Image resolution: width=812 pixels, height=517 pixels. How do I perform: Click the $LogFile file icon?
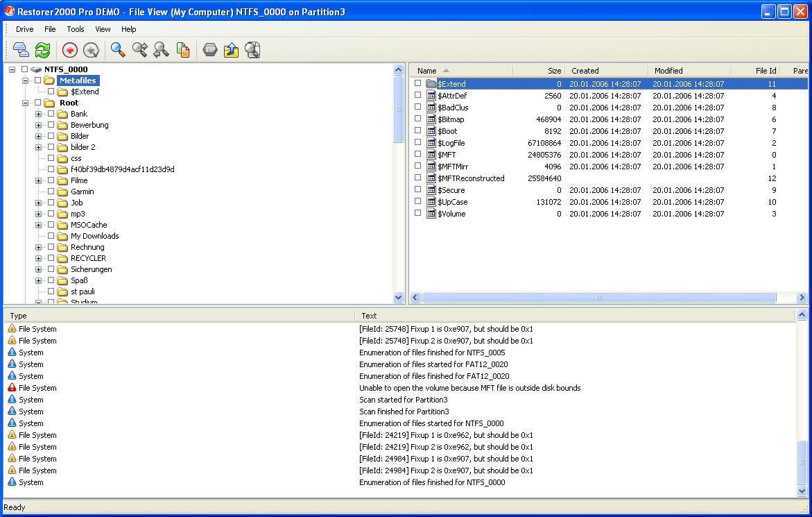click(431, 142)
